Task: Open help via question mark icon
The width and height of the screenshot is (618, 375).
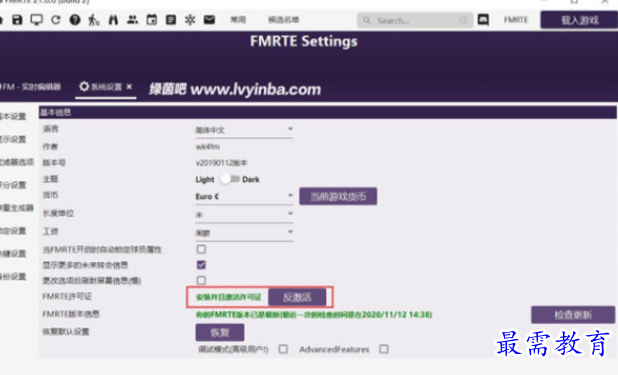Action: coord(75,20)
